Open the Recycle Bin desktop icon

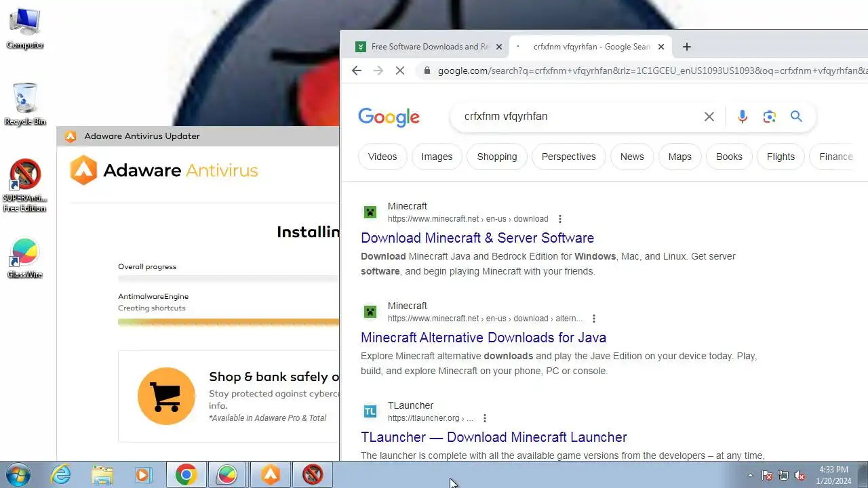[25, 105]
